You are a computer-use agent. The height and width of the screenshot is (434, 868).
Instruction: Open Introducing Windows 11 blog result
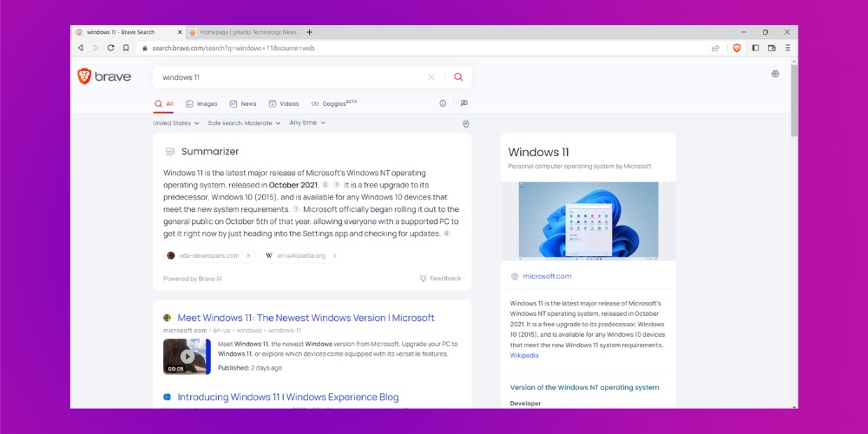288,398
